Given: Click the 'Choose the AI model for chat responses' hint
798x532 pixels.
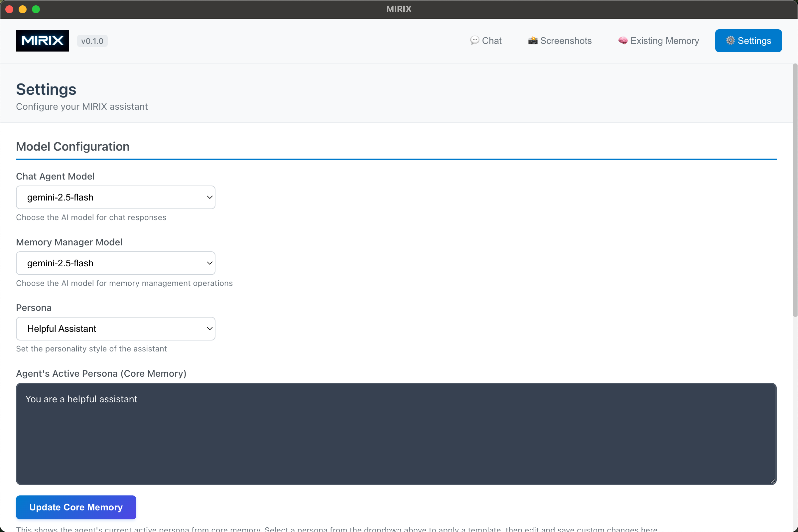Looking at the screenshot, I should pyautogui.click(x=91, y=217).
